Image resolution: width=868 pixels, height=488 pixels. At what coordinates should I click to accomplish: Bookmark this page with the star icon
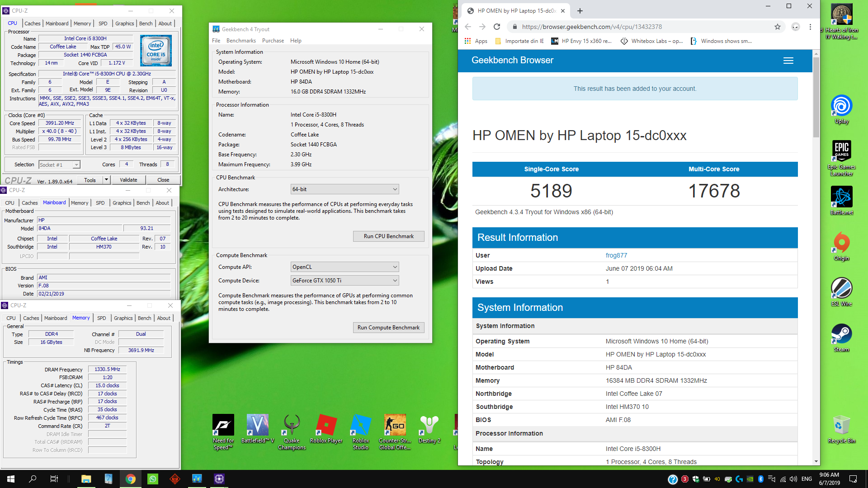pyautogui.click(x=778, y=27)
